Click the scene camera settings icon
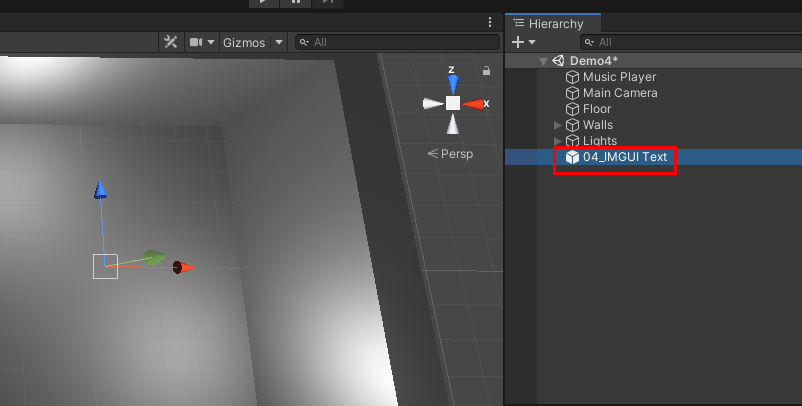This screenshot has width=802, height=406. tap(196, 42)
